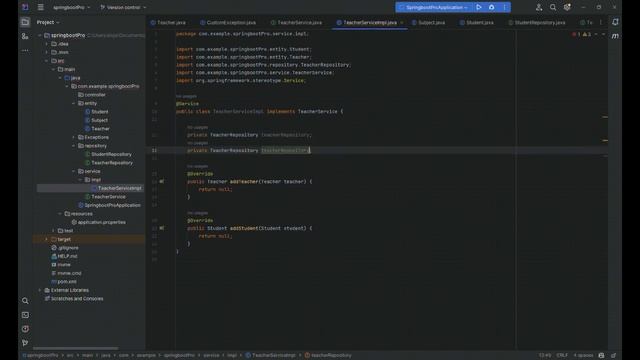Open HELP.md file

(64, 256)
